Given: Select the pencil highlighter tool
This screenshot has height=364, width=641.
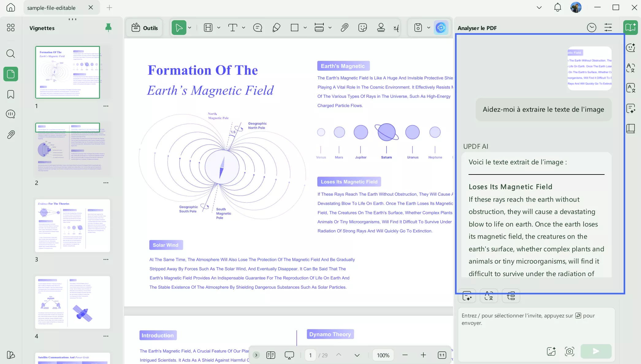Looking at the screenshot, I should pos(276,28).
